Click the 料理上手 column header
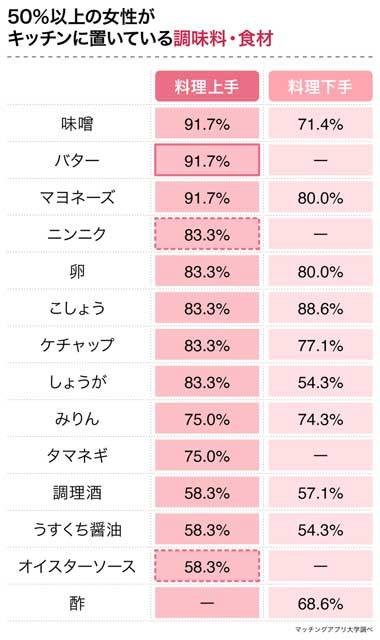 [207, 86]
